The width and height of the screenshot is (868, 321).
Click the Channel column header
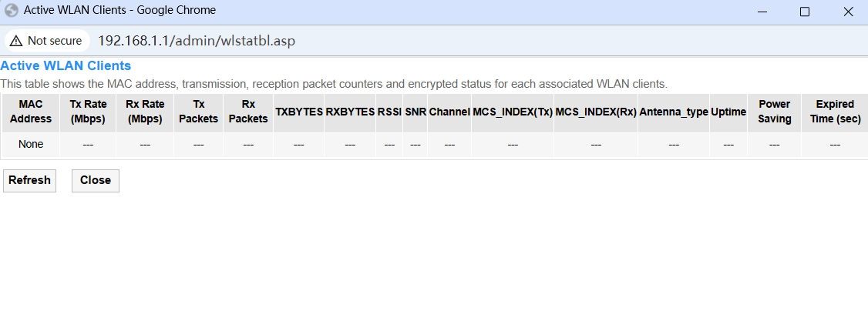(x=449, y=112)
